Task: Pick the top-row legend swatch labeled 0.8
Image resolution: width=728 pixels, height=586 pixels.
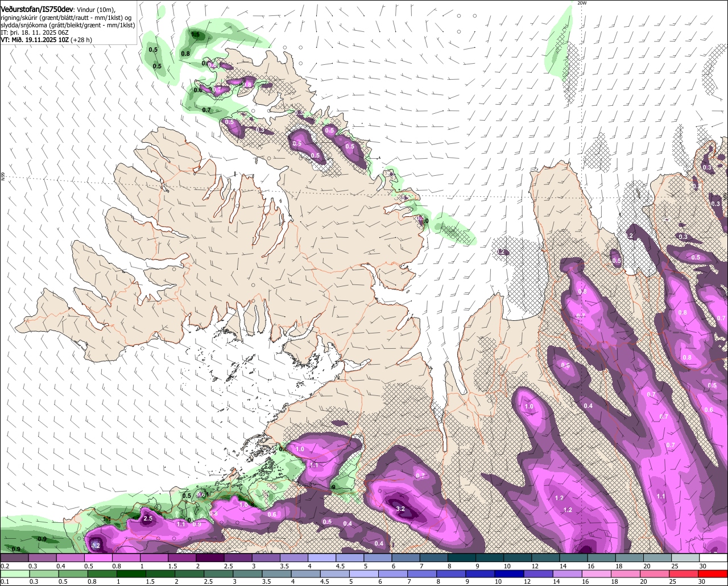Action: (x=126, y=558)
